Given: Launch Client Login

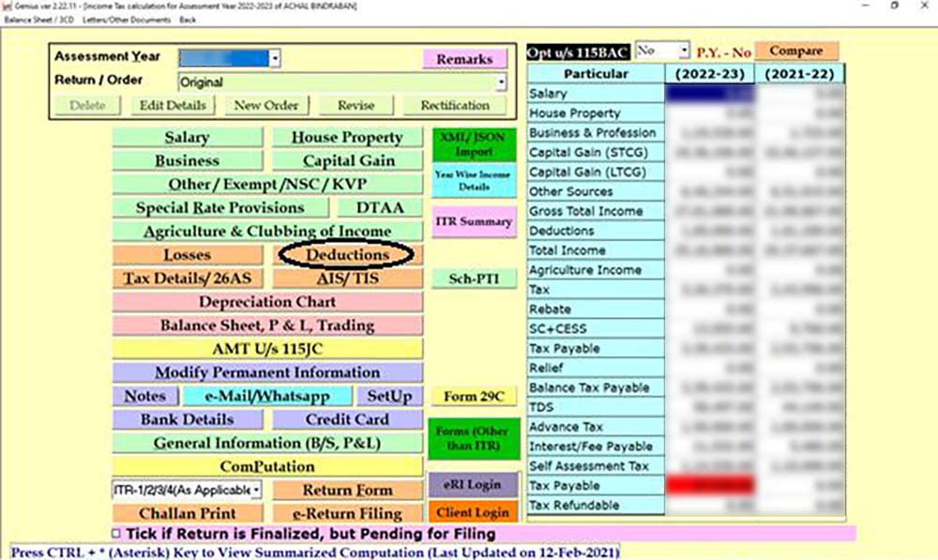Looking at the screenshot, I should pos(475,512).
